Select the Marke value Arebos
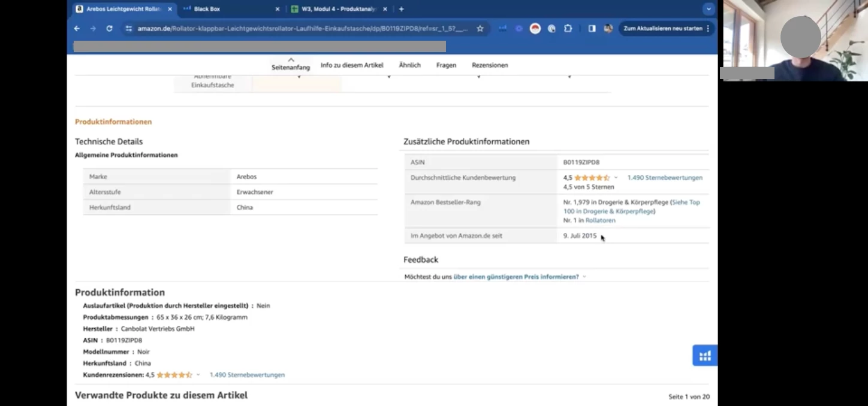Viewport: 868px width, 406px height. coord(246,177)
